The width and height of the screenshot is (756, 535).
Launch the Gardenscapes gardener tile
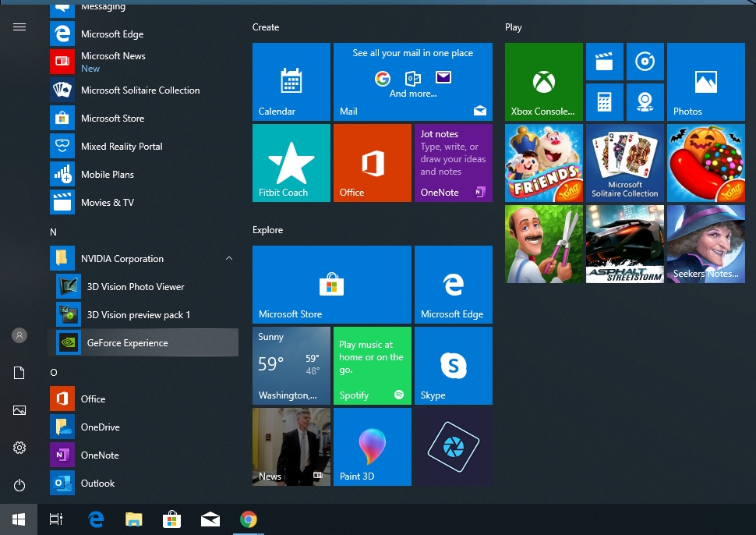[x=544, y=243]
